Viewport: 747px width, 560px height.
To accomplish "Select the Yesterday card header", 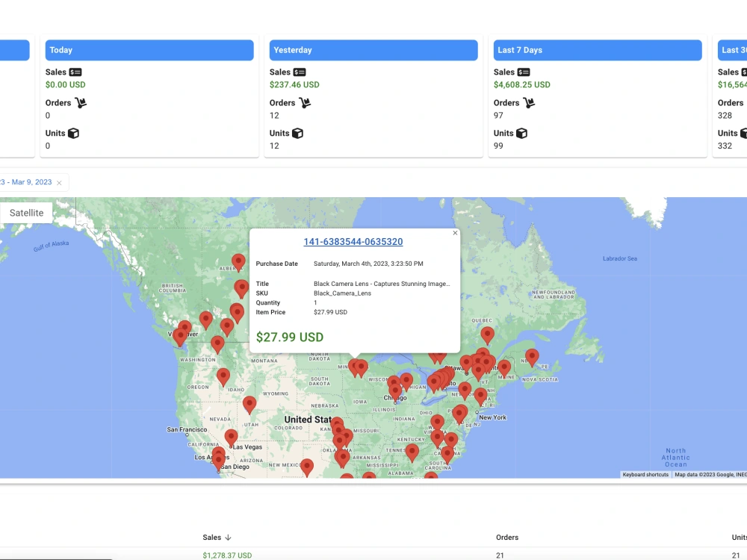I will (x=373, y=50).
